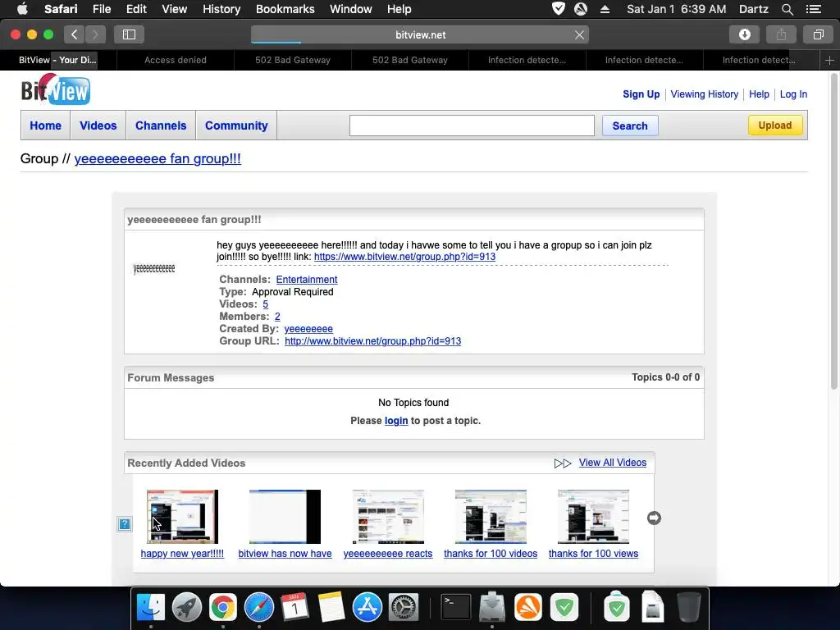Open the Bookmarks menu
This screenshot has width=840, height=630.
pos(285,9)
